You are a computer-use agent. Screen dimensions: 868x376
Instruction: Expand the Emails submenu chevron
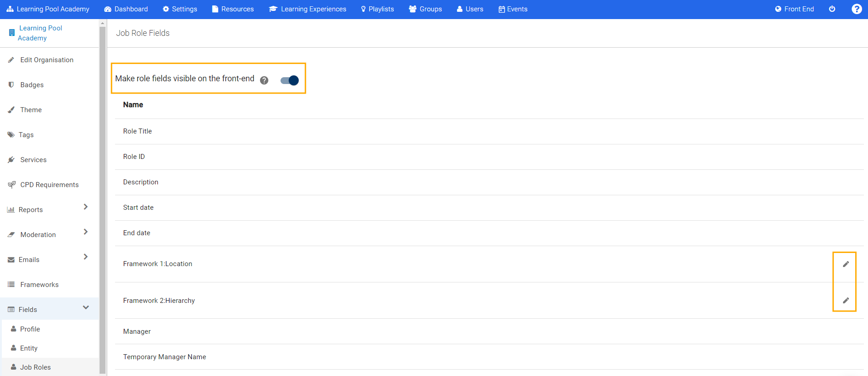[85, 257]
